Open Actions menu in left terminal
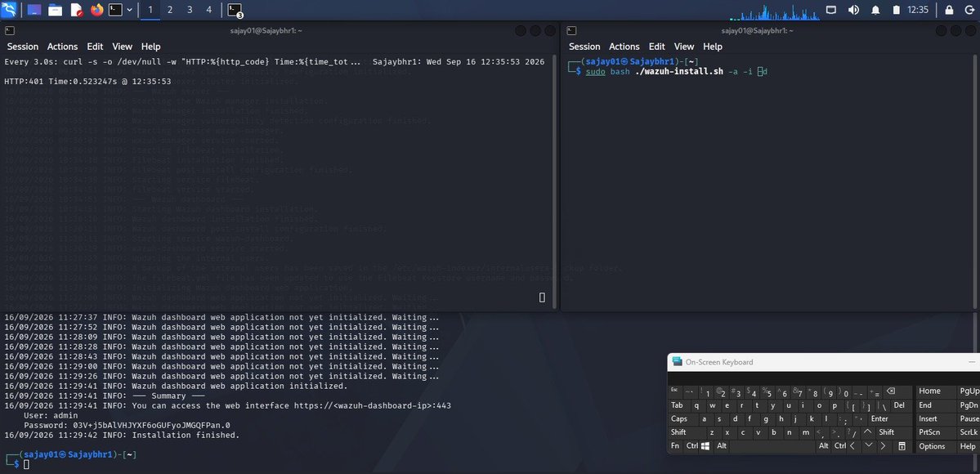Screen dimensions: 980x474 pos(62,47)
